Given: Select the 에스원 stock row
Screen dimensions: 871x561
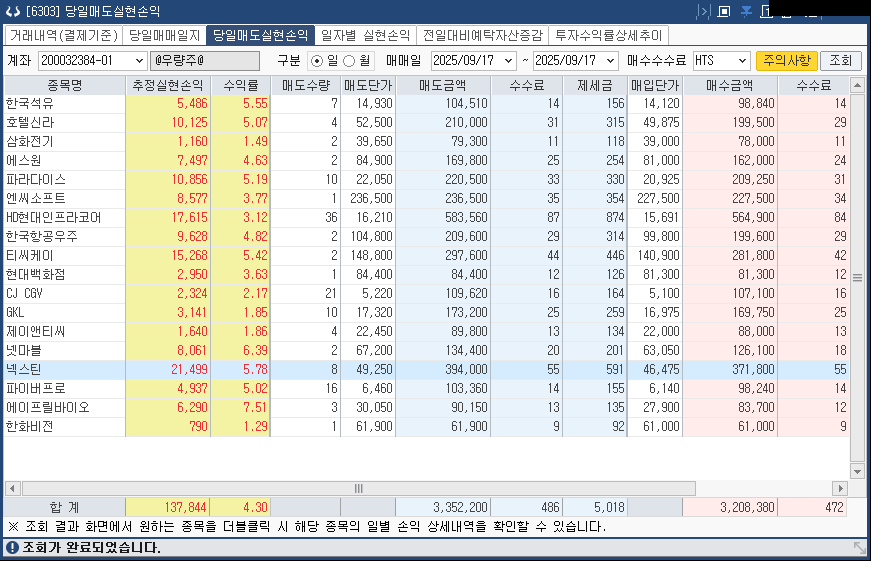Looking at the screenshot, I should [x=426, y=161].
